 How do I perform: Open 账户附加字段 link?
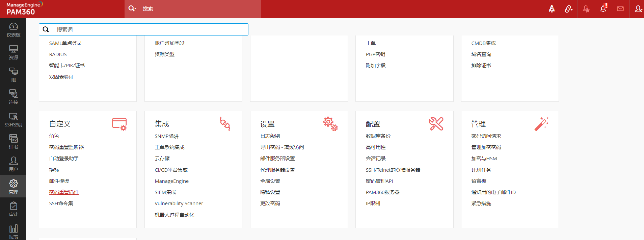[x=169, y=43]
